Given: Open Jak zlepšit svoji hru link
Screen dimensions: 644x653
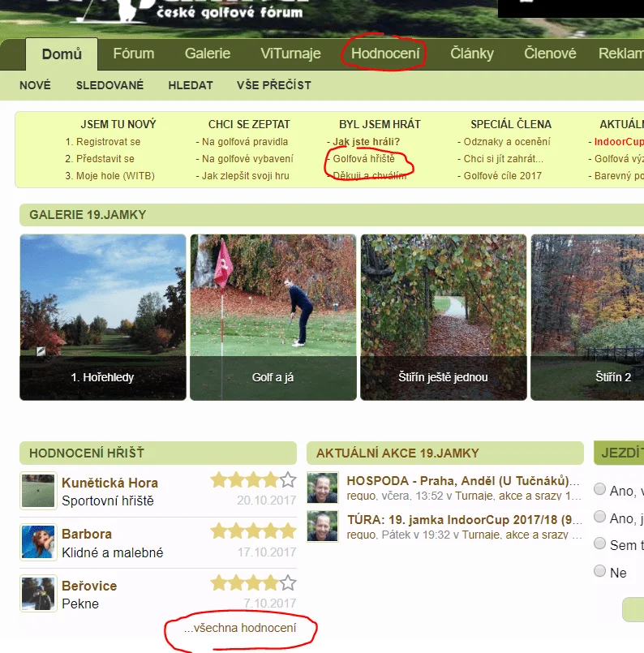Looking at the screenshot, I should (x=245, y=176).
